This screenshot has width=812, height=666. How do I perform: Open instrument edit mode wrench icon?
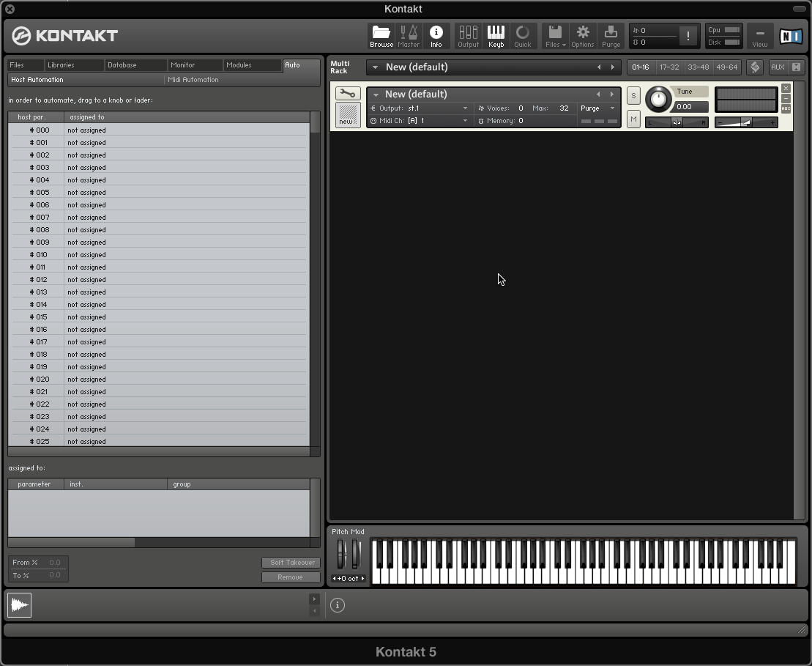(348, 93)
